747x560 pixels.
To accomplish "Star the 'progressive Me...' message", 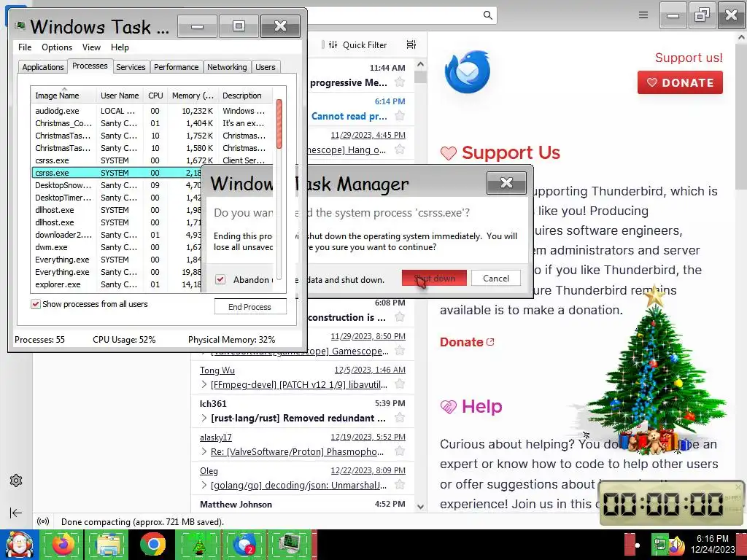I will 400,82.
